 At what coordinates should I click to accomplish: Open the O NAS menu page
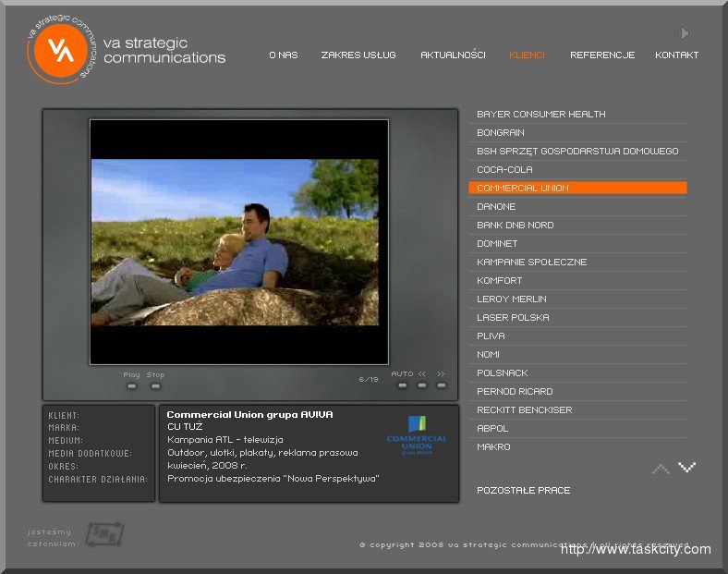click(283, 55)
